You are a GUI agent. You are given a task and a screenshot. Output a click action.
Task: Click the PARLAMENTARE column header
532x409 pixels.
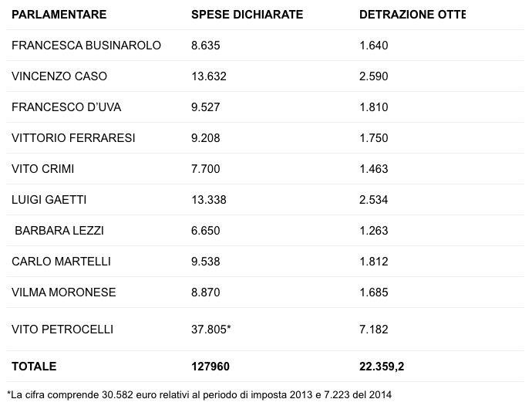point(59,15)
